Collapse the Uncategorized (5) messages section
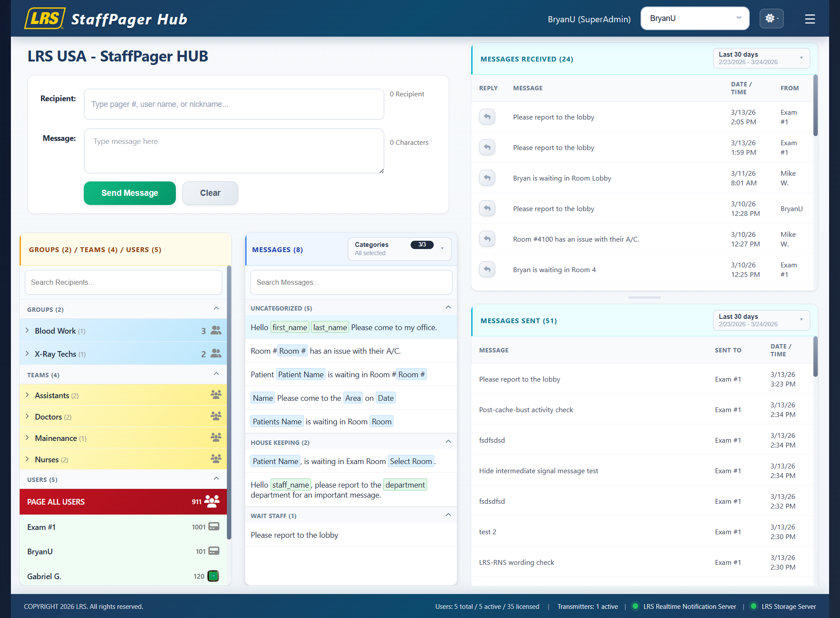840x618 pixels. [x=448, y=308]
